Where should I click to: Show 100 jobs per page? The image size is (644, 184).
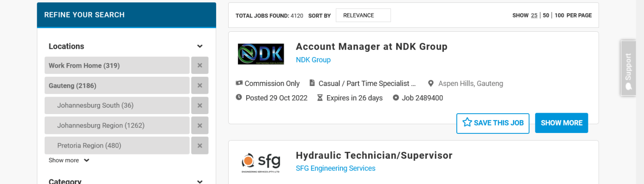559,15
